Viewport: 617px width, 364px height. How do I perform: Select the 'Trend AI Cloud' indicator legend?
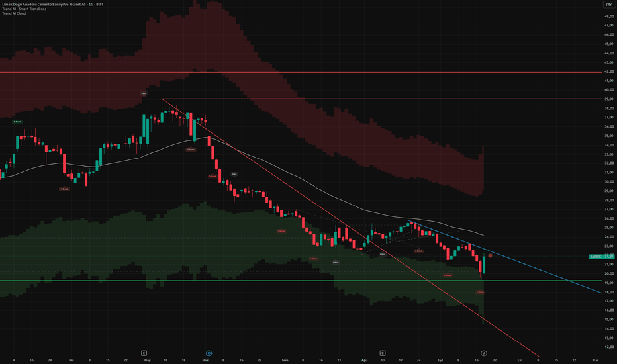(14, 13)
